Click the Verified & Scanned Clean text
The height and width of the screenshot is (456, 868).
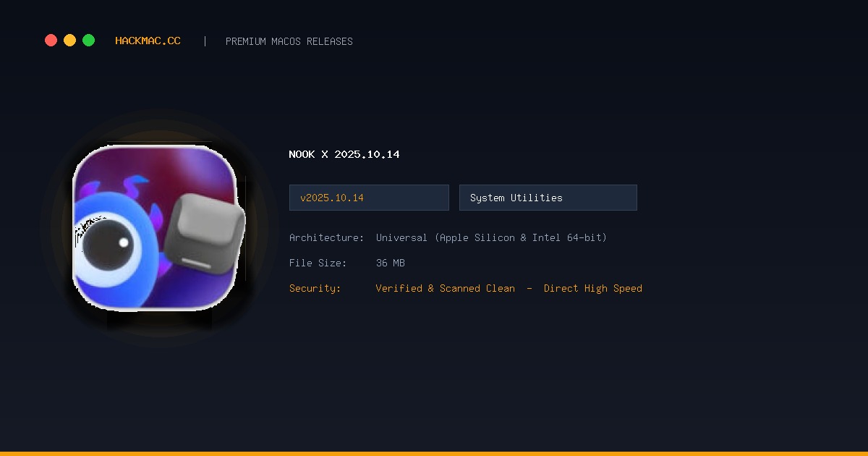click(446, 288)
